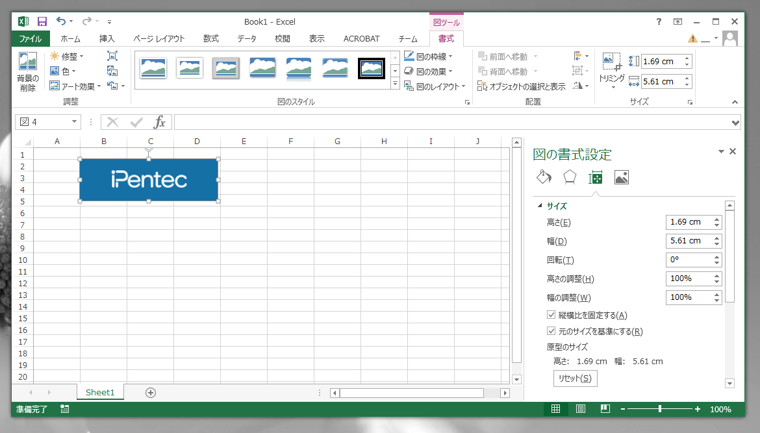Save the workbook with the floppy disk icon
This screenshot has height=433, width=760.
click(x=42, y=21)
